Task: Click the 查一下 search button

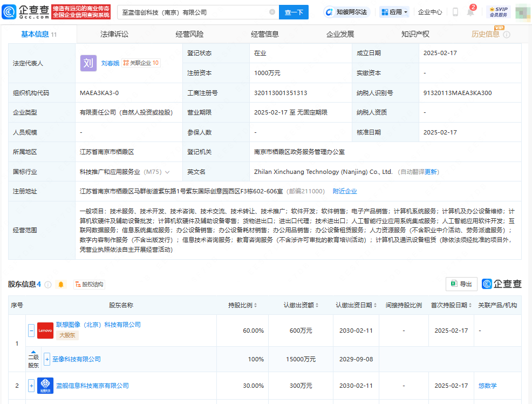Action: [294, 11]
